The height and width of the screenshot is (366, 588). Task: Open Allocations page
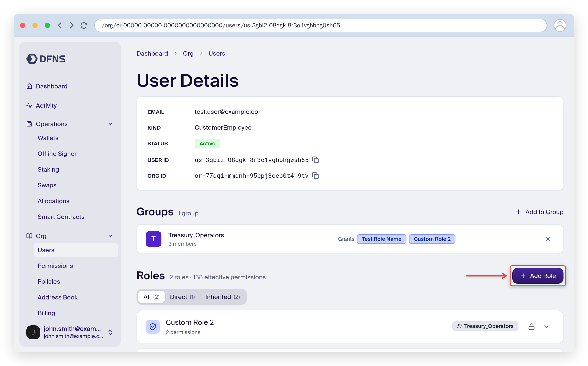point(53,201)
